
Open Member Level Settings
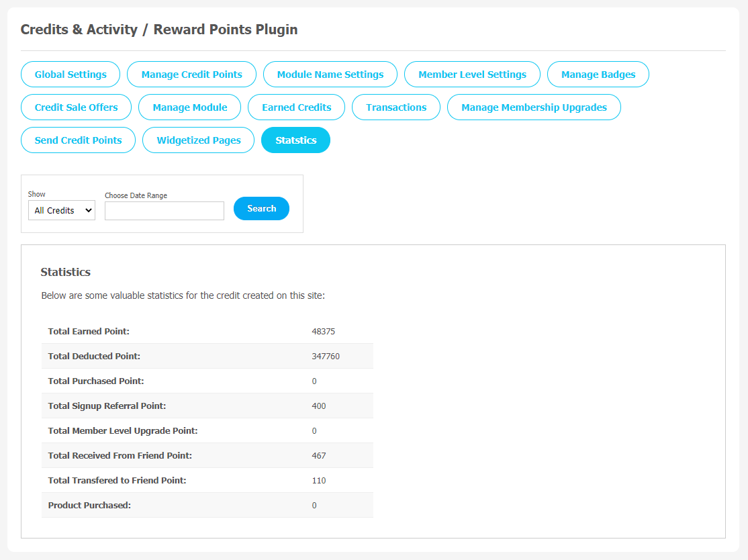click(x=472, y=75)
